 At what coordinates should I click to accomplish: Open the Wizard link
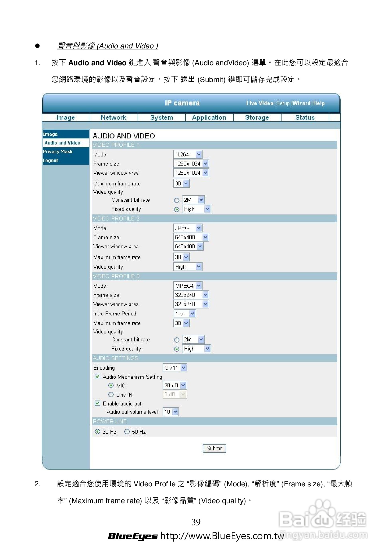[301, 103]
